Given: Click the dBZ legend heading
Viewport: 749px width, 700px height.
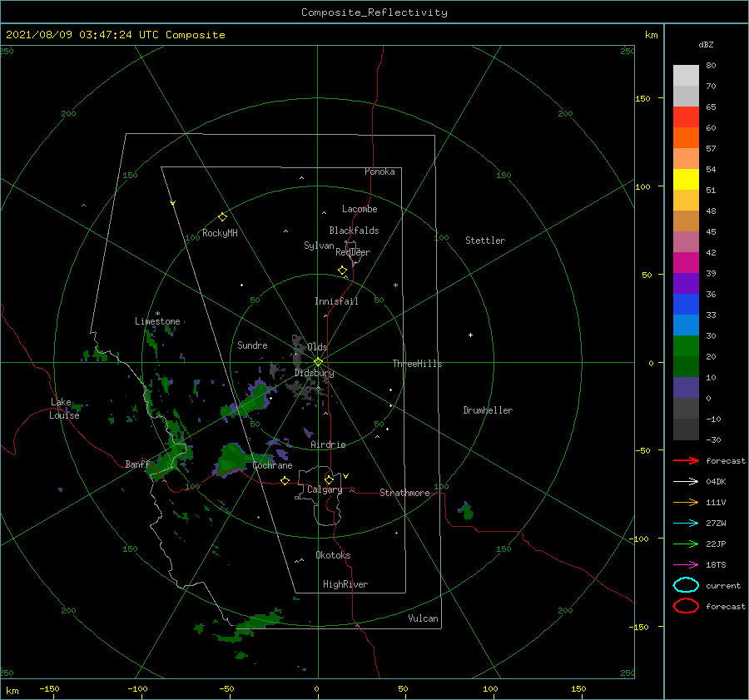Looking at the screenshot, I should click(706, 44).
